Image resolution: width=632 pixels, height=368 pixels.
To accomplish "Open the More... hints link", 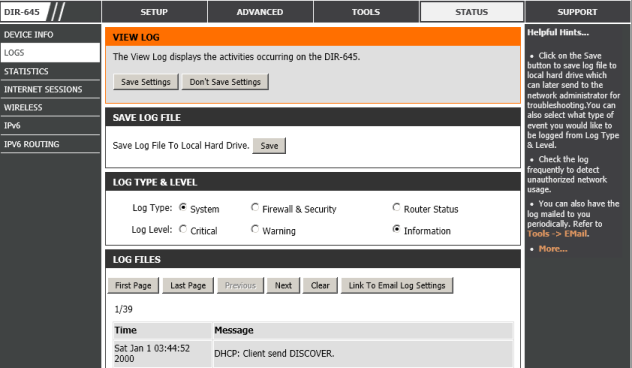I will pyautogui.click(x=553, y=249).
